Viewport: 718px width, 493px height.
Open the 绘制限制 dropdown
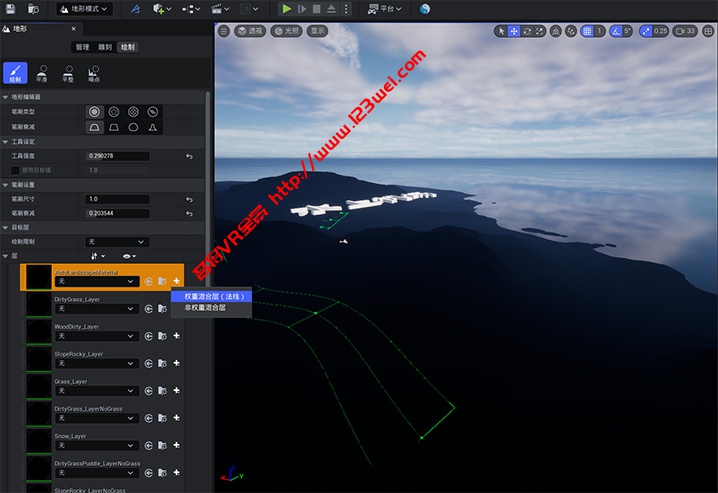pos(118,241)
